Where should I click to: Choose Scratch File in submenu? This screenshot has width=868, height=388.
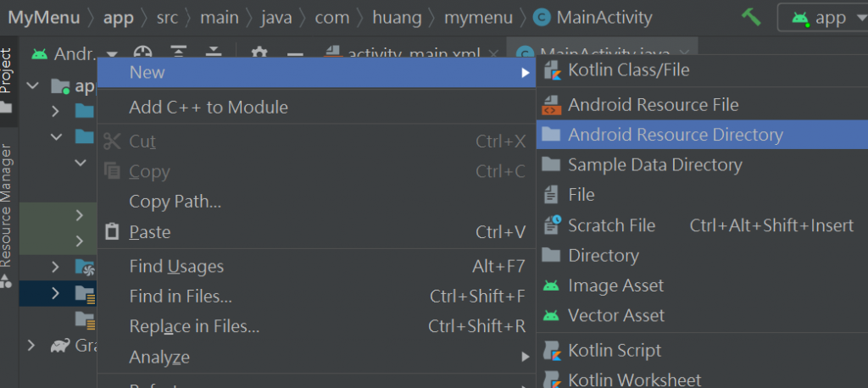(x=702, y=225)
